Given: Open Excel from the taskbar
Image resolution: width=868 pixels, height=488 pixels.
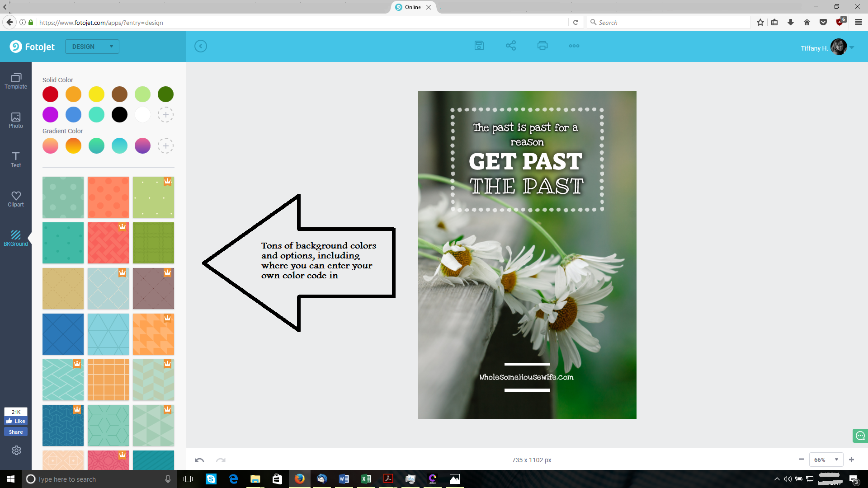Looking at the screenshot, I should (366, 479).
